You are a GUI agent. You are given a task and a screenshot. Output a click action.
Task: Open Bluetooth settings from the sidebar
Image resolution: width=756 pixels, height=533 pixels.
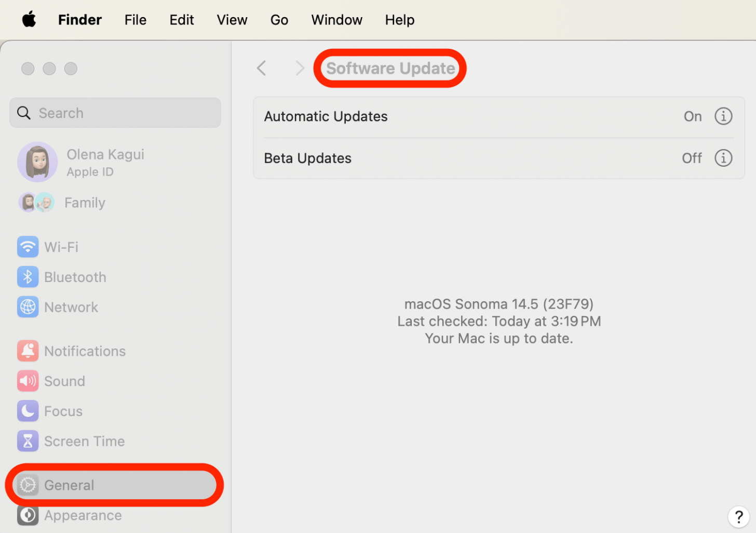[28, 277]
